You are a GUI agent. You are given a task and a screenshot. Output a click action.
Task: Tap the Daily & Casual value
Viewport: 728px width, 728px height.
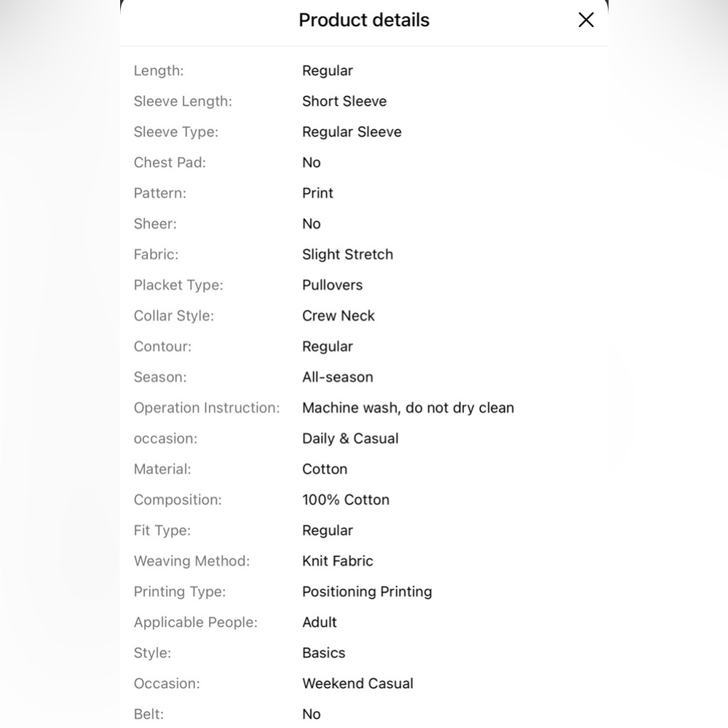[x=350, y=438]
